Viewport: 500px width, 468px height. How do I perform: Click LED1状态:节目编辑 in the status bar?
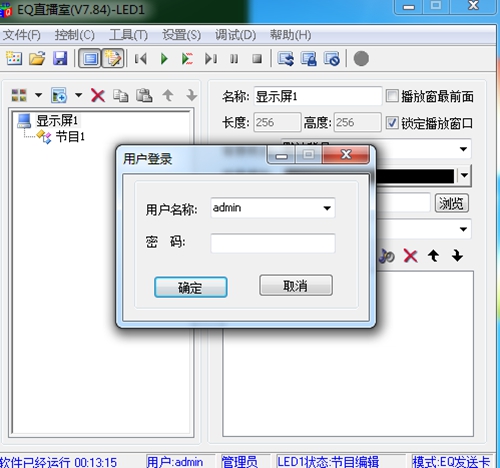click(x=328, y=462)
